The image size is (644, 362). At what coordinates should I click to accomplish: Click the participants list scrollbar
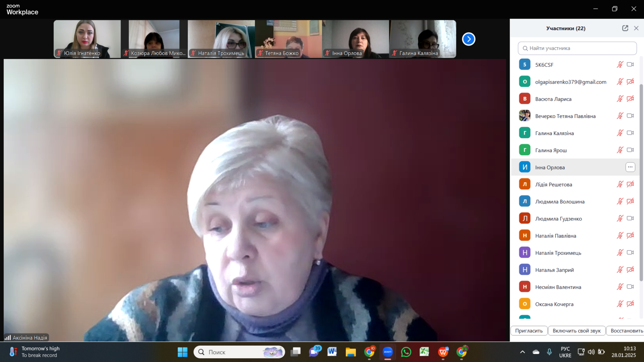[641, 182]
